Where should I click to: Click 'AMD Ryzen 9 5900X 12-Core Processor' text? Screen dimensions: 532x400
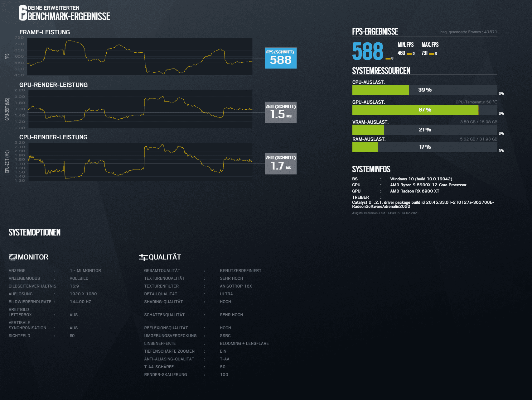[x=428, y=185]
